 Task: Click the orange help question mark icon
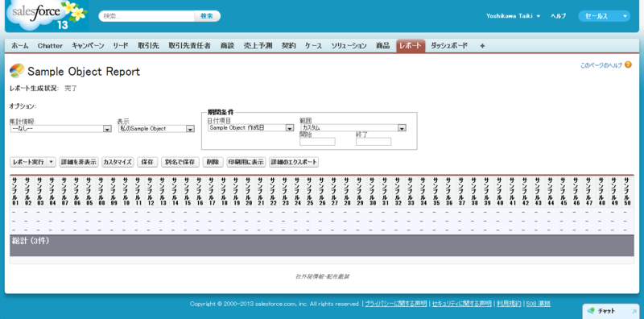coord(628,64)
